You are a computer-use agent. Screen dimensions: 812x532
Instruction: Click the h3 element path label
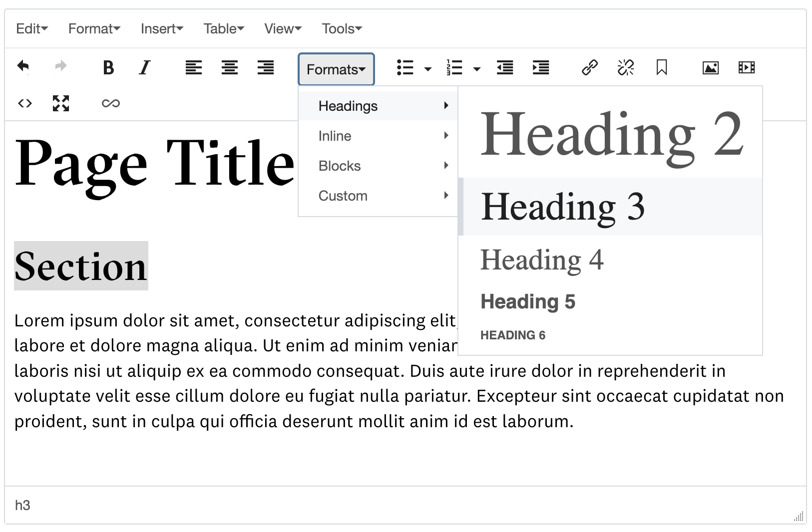pyautogui.click(x=22, y=505)
